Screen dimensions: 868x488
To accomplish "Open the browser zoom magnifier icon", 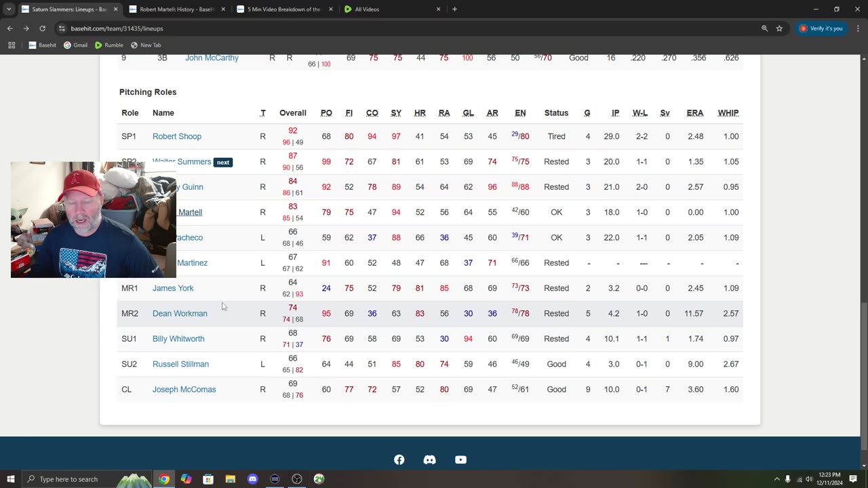I will point(764,28).
